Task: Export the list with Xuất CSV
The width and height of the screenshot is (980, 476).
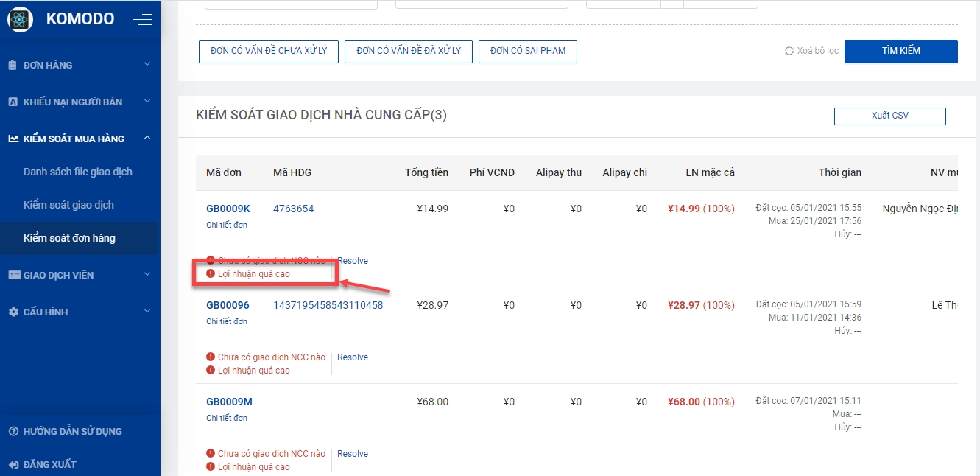Action: tap(889, 116)
